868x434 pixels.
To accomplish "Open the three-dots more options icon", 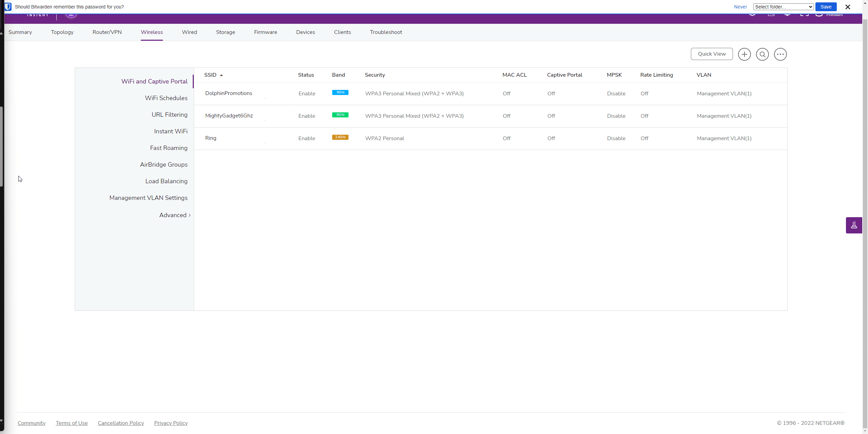I will (x=780, y=54).
